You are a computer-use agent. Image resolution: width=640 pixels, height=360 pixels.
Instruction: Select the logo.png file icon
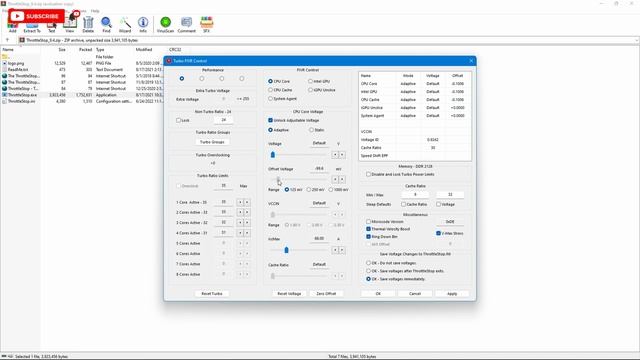tap(4, 63)
